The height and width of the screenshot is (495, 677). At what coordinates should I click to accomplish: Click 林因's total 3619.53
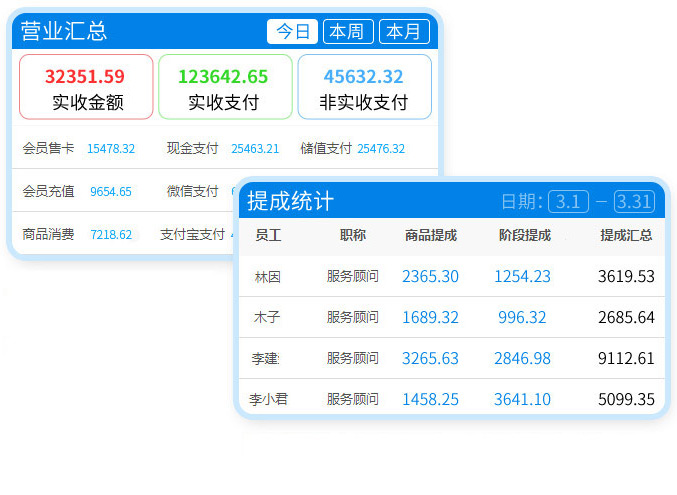[626, 277]
